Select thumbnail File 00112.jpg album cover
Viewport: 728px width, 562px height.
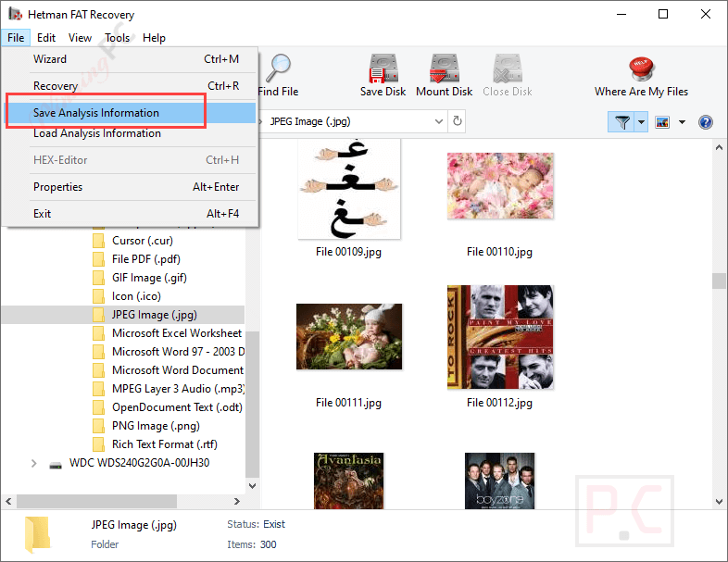(500, 337)
